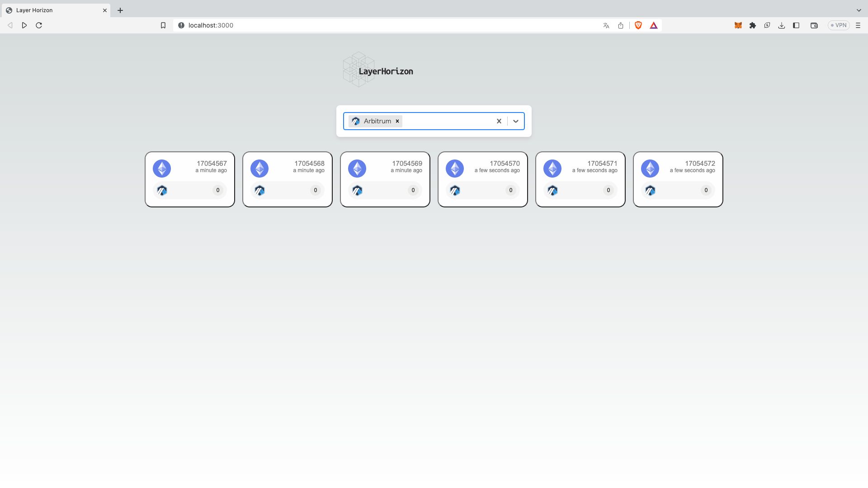868x488 pixels.
Task: Click Arbitrum icon in block 17054567 card
Action: point(162,190)
